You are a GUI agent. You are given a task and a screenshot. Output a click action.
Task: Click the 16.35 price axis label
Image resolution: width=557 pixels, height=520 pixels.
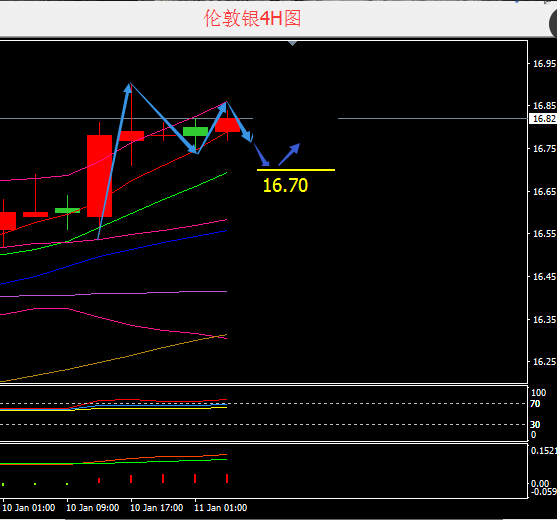pos(544,319)
